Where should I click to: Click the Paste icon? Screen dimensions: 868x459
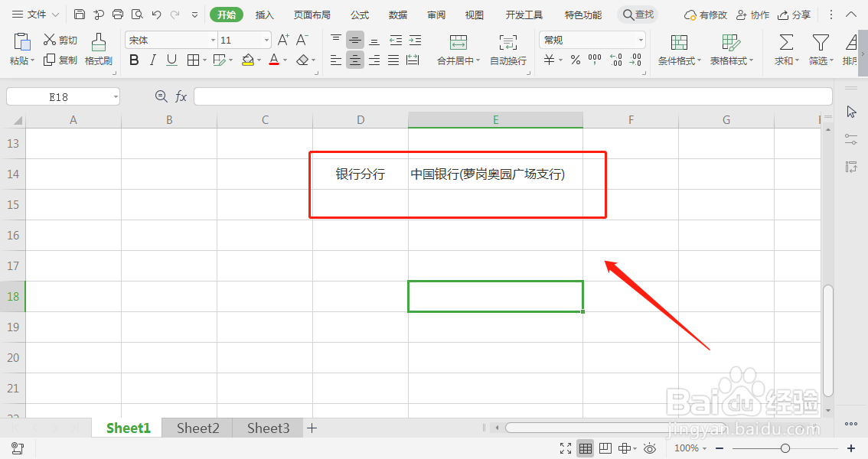coord(22,42)
